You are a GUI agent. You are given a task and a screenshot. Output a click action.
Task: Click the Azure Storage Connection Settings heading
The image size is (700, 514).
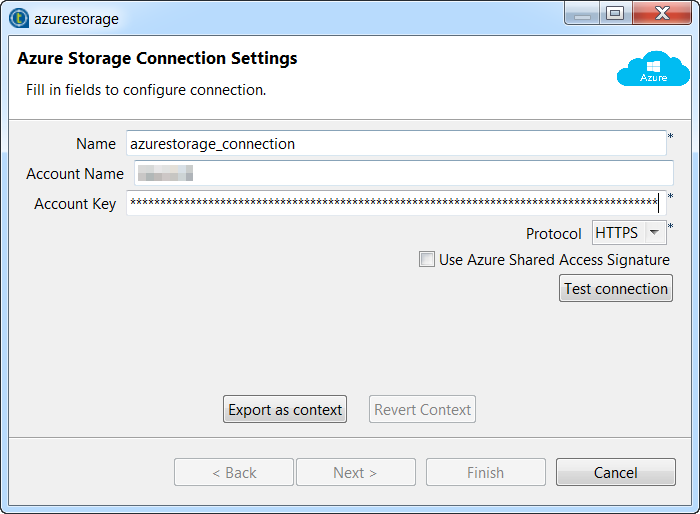pyautogui.click(x=157, y=59)
